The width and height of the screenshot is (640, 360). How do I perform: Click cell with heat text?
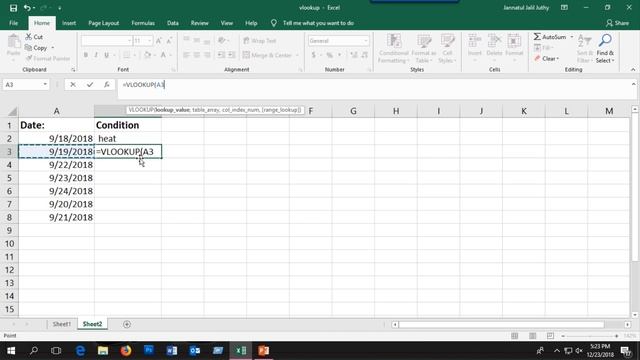[128, 139]
